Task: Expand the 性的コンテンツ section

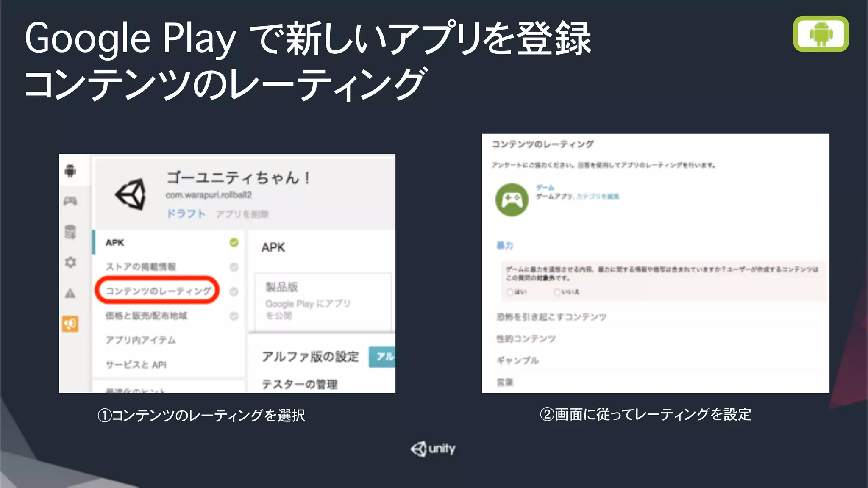Action: pyautogui.click(x=526, y=338)
